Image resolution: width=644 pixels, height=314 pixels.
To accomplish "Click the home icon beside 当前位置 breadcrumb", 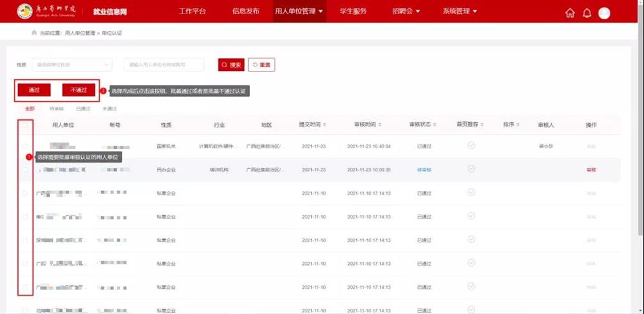I will click(x=34, y=32).
